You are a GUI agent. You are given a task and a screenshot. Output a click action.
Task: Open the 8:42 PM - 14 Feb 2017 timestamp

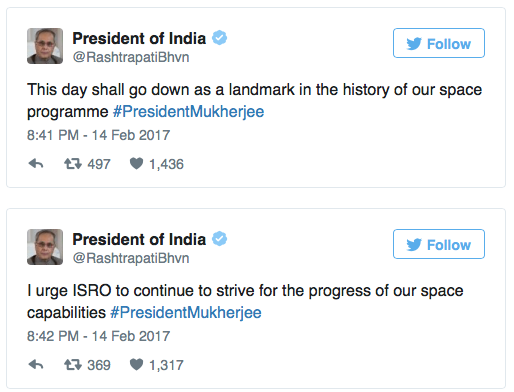(98, 336)
